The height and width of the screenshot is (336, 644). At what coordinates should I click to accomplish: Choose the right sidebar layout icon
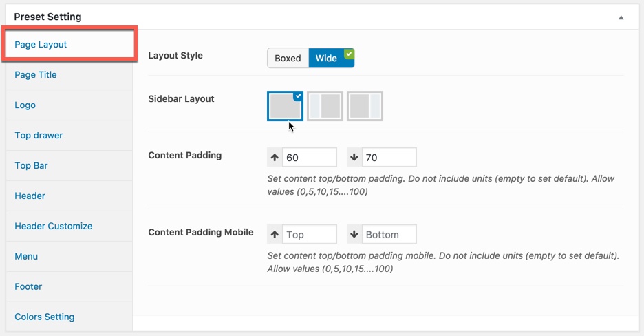point(365,106)
